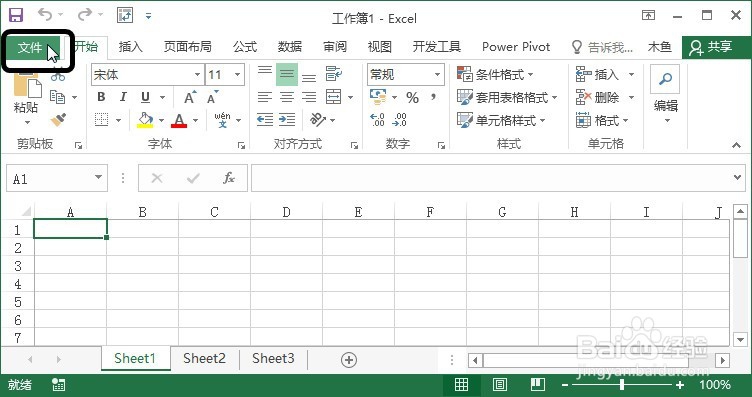Increase indent icon
This screenshot has height=397, width=752.
point(287,120)
